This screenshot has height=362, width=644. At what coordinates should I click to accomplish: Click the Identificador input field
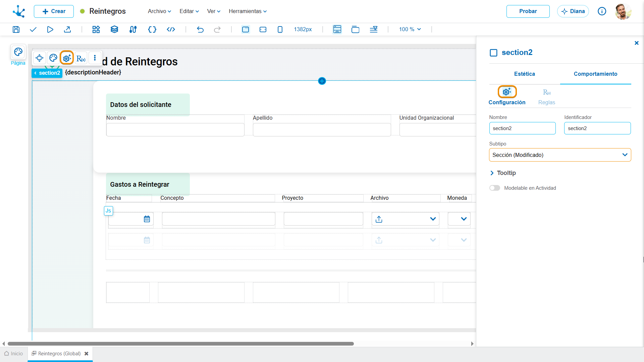(597, 128)
